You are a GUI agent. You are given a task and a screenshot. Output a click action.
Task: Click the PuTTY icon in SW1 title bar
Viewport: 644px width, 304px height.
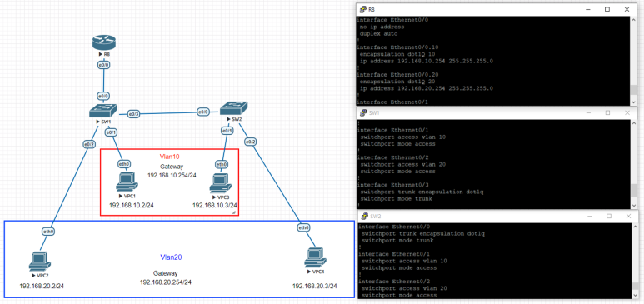click(x=363, y=113)
